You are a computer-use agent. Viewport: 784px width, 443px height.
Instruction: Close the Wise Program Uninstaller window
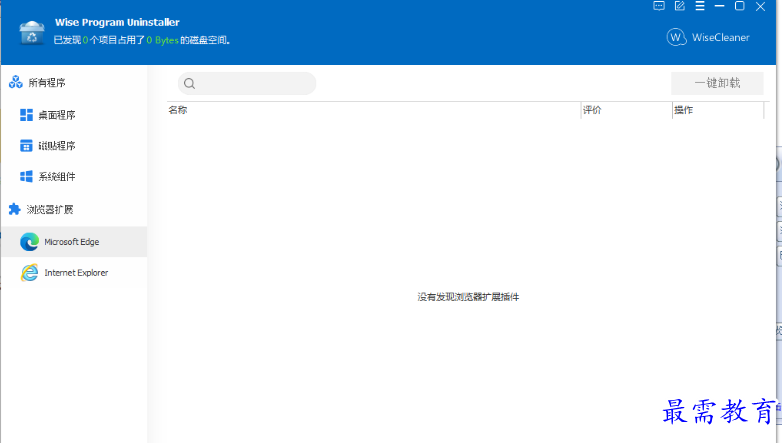tap(760, 6)
